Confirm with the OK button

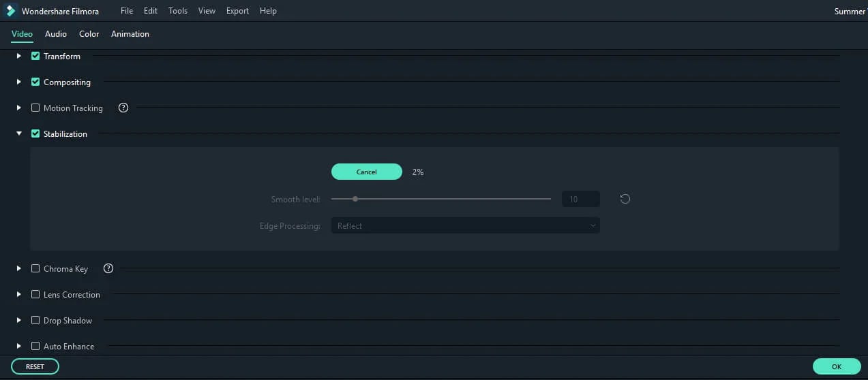[837, 366]
